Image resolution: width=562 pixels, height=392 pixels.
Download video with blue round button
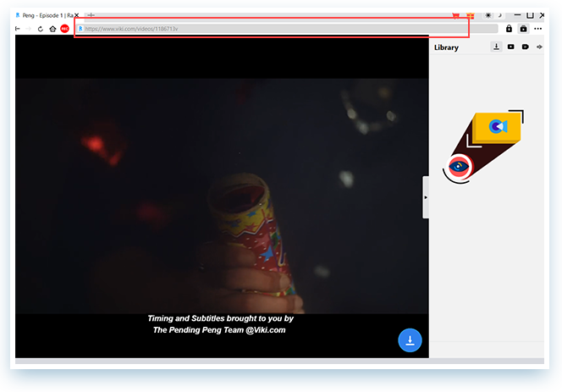click(410, 340)
